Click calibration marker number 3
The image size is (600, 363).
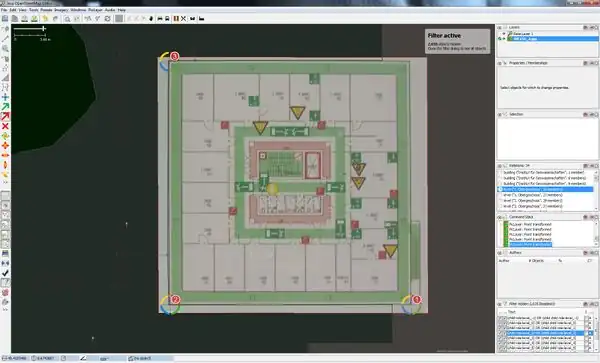coord(174,56)
